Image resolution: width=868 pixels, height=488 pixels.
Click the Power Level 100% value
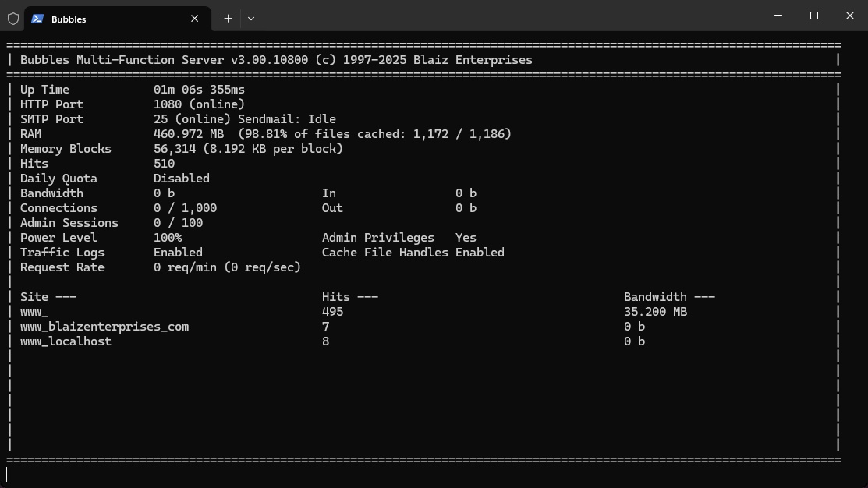pos(168,238)
